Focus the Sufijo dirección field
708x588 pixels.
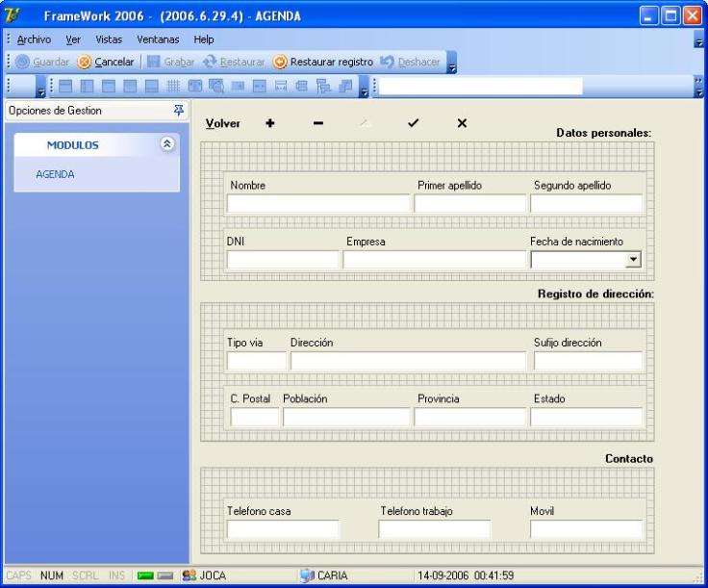589,361
